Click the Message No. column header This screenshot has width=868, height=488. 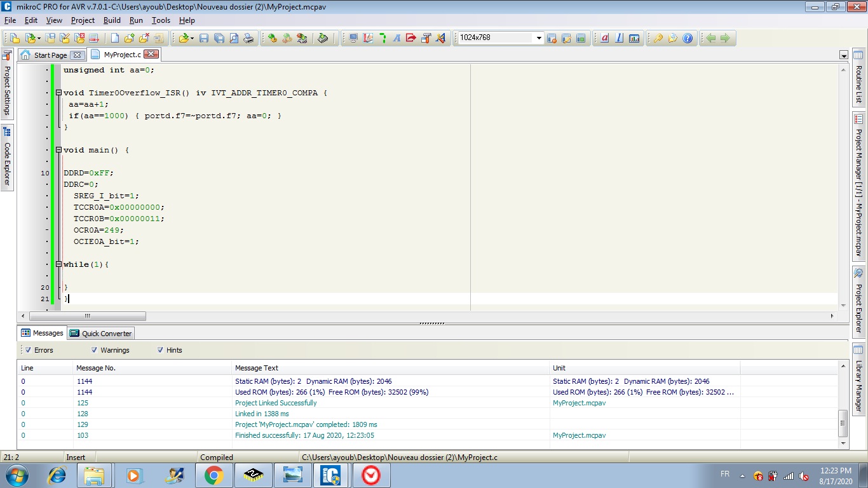153,368
